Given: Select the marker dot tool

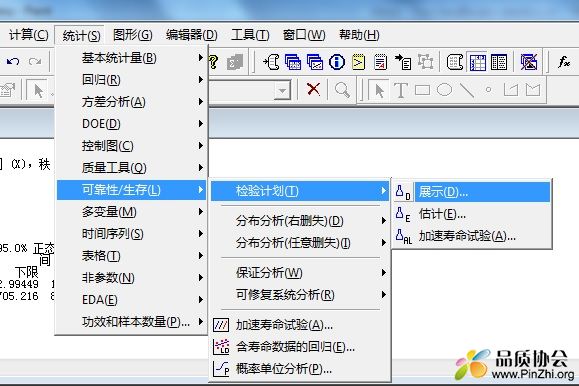Looking at the screenshot, I should point(488,89).
